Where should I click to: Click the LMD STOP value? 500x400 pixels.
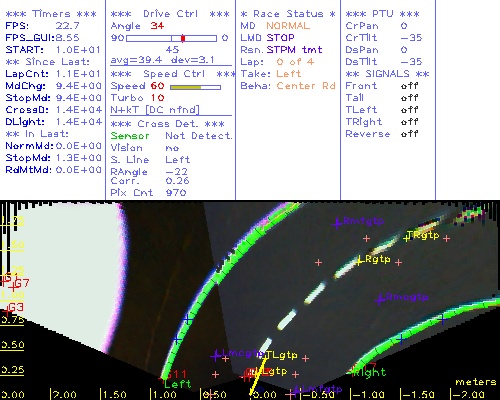click(280, 38)
